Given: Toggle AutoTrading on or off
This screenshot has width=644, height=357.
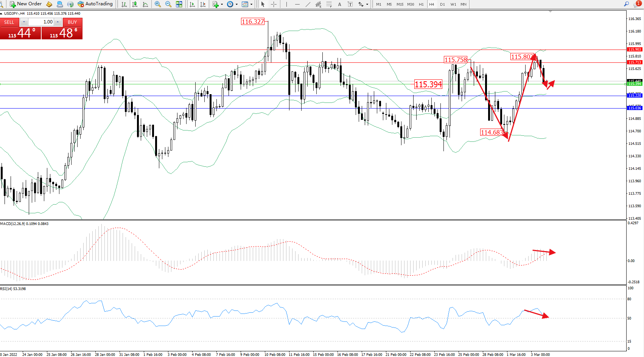Looking at the screenshot, I should pyautogui.click(x=95, y=4).
